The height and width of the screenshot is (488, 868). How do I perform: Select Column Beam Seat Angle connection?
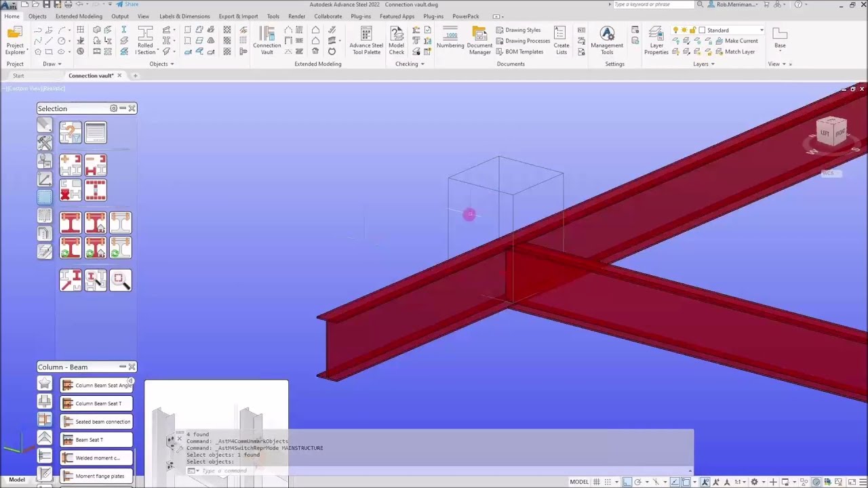(96, 385)
